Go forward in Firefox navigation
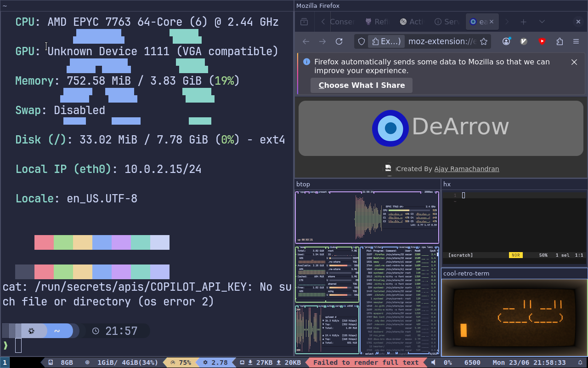The image size is (588, 368). 322,41
